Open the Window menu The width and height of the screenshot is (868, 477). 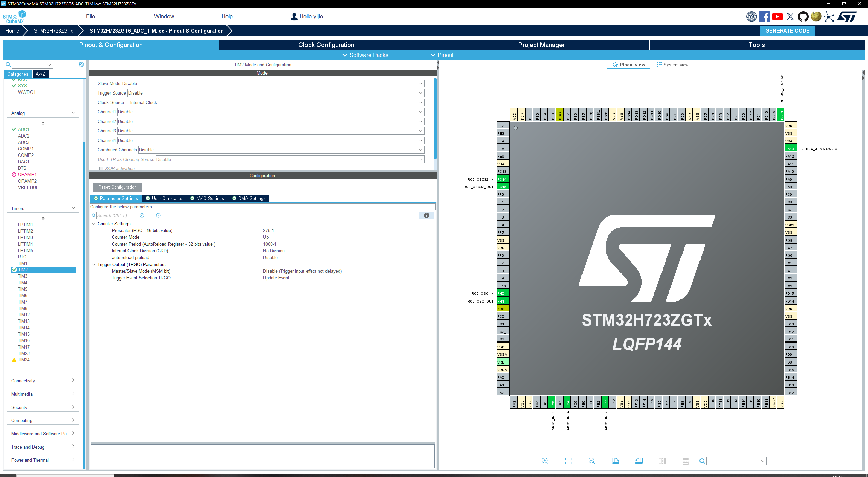pos(164,16)
